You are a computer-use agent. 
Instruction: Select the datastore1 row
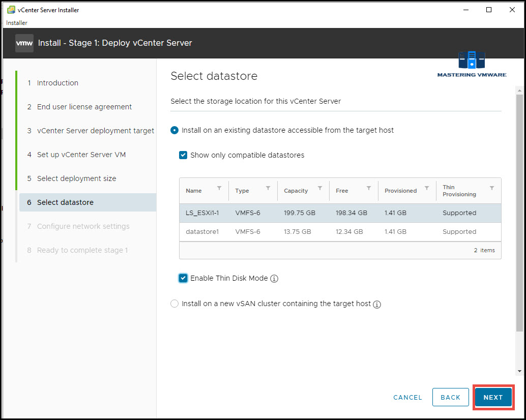(x=340, y=232)
